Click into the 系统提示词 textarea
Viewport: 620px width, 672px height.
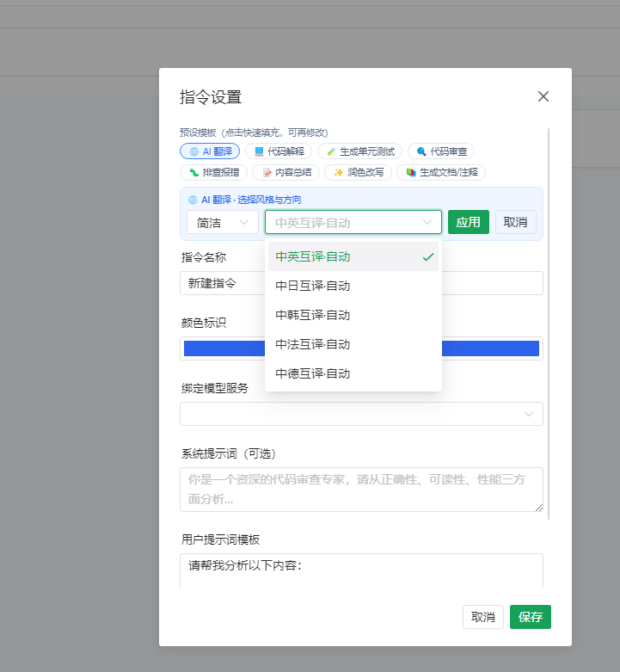(x=361, y=490)
